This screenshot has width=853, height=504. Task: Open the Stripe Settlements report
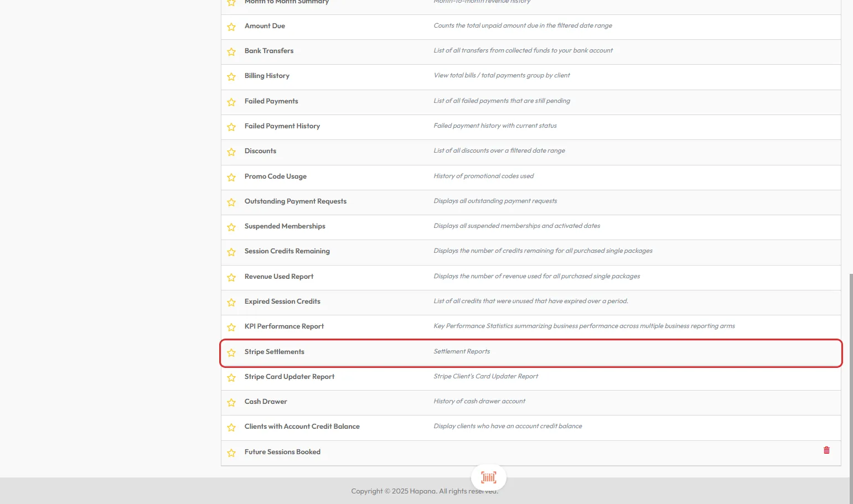point(275,352)
